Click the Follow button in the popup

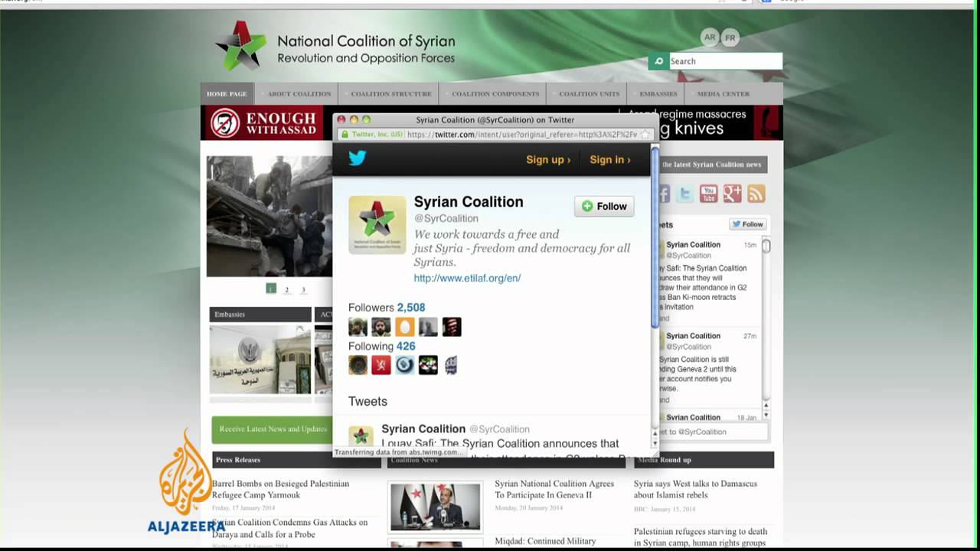pos(604,206)
